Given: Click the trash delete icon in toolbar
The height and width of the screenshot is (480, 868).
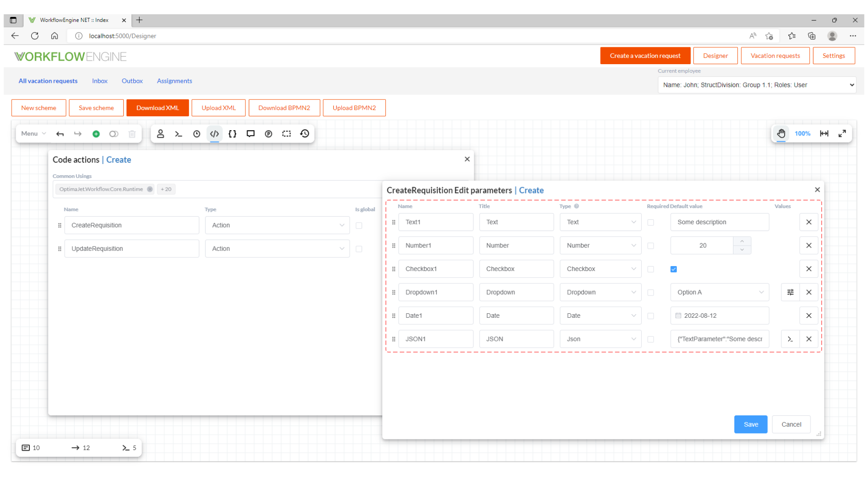Looking at the screenshot, I should pyautogui.click(x=132, y=134).
